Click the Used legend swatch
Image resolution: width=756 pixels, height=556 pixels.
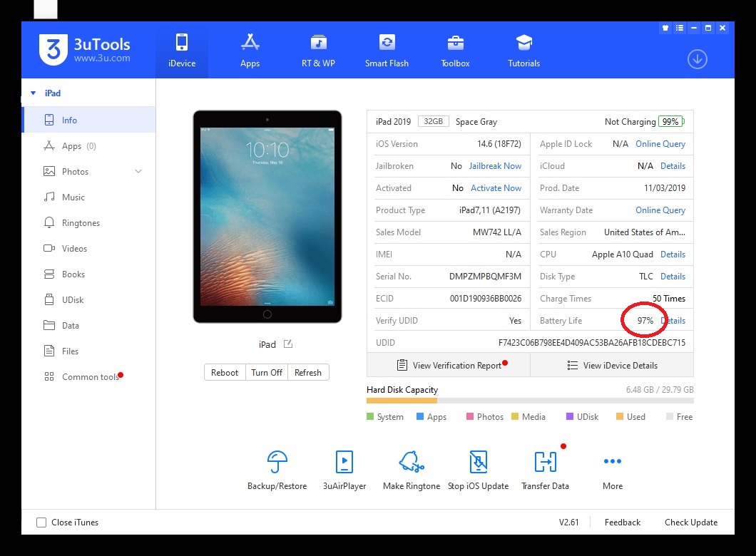pyautogui.click(x=620, y=416)
